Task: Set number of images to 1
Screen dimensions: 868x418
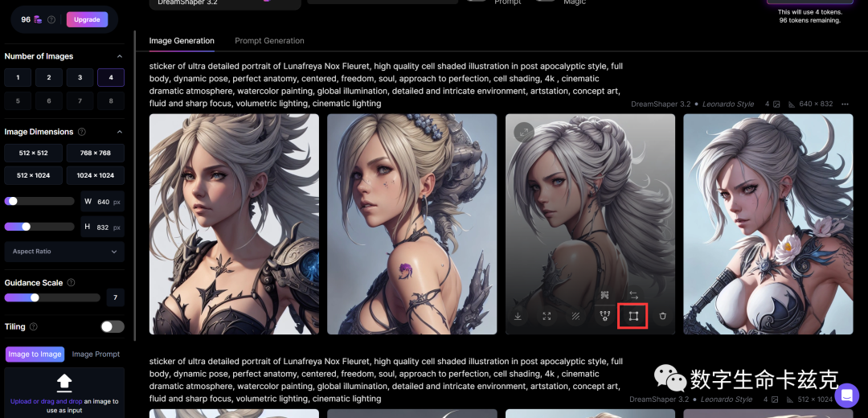Action: 18,77
